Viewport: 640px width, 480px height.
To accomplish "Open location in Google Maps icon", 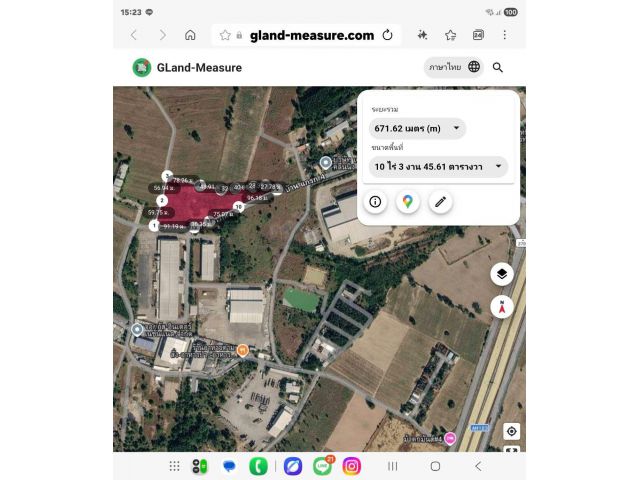I will tap(407, 202).
